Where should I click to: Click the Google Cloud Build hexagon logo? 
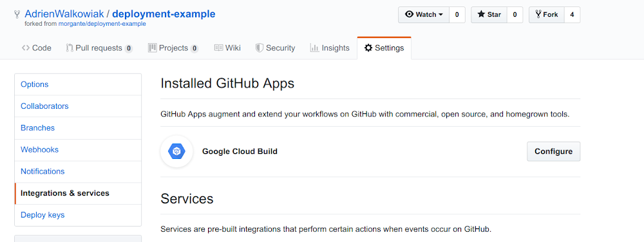click(176, 152)
